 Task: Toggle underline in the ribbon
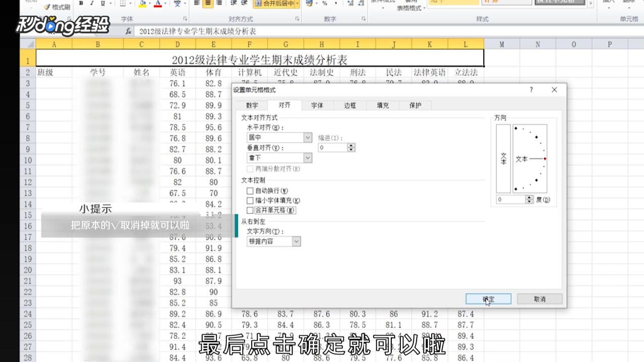point(102,3)
